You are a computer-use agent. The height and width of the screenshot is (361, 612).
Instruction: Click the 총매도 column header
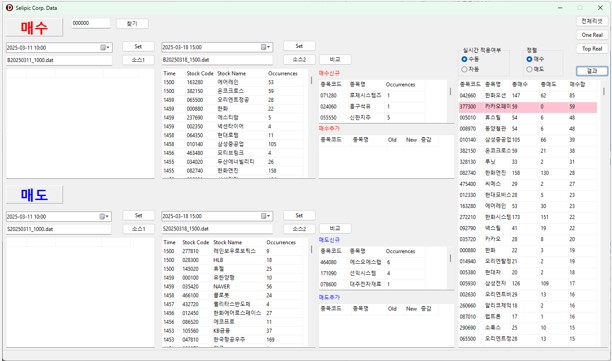(548, 84)
